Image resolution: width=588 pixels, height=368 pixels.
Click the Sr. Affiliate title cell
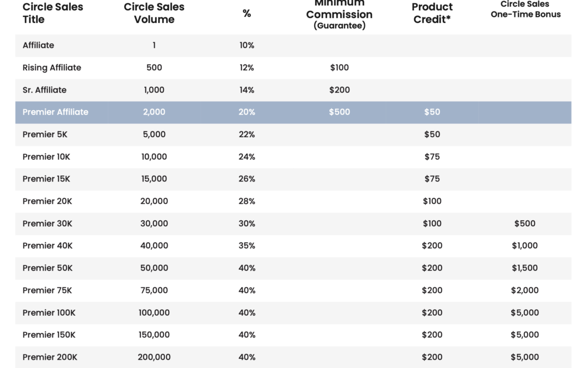[x=44, y=90]
